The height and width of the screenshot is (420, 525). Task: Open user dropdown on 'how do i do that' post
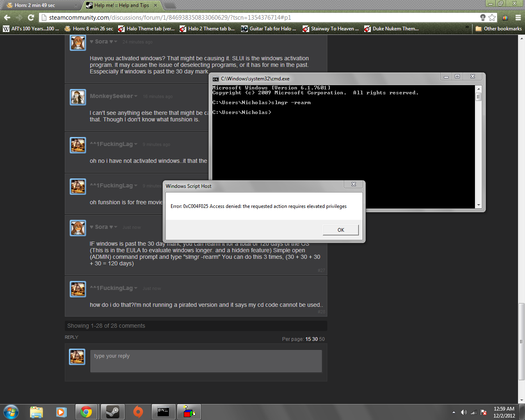tap(136, 288)
